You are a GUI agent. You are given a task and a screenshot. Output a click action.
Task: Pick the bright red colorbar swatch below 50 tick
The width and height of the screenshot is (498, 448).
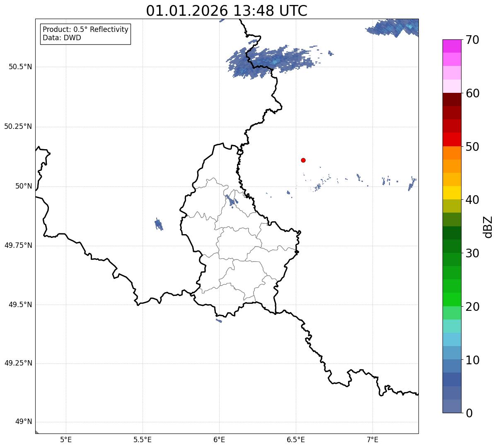[452, 140]
